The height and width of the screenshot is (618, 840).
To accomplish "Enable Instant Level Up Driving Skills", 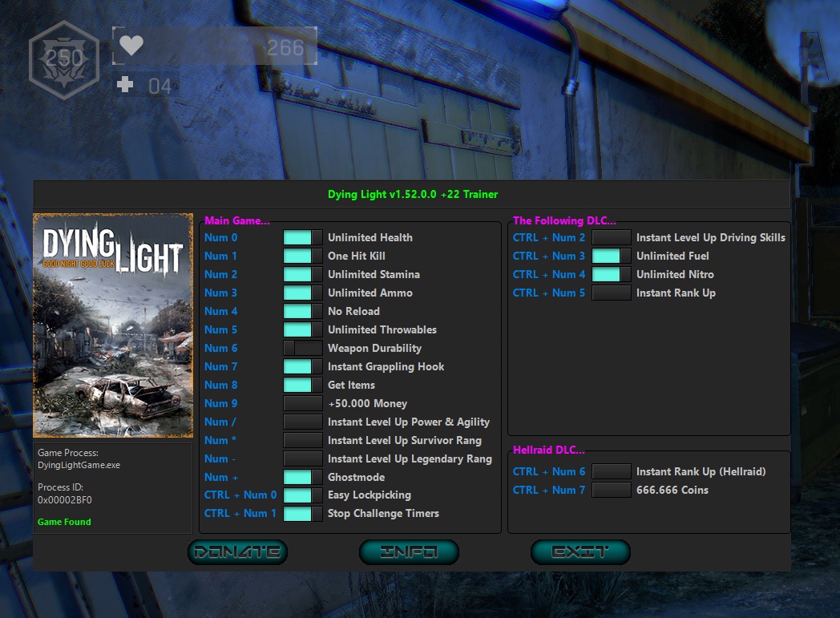I will (612, 237).
